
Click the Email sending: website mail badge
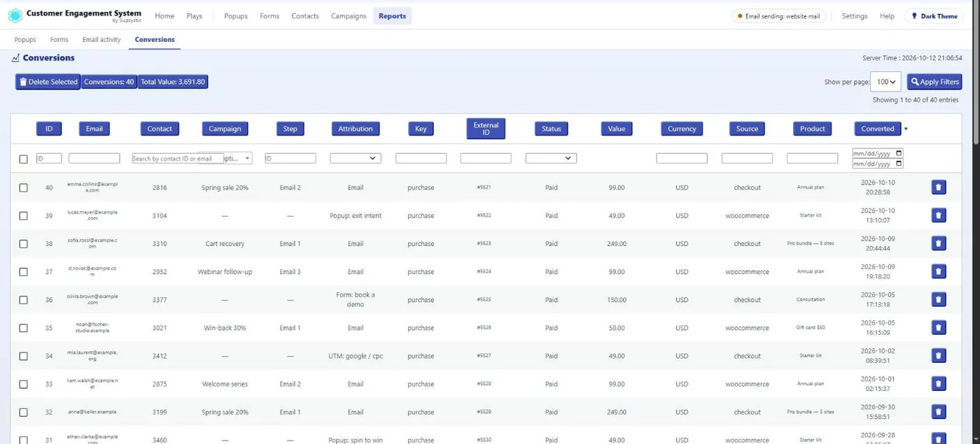tap(778, 16)
